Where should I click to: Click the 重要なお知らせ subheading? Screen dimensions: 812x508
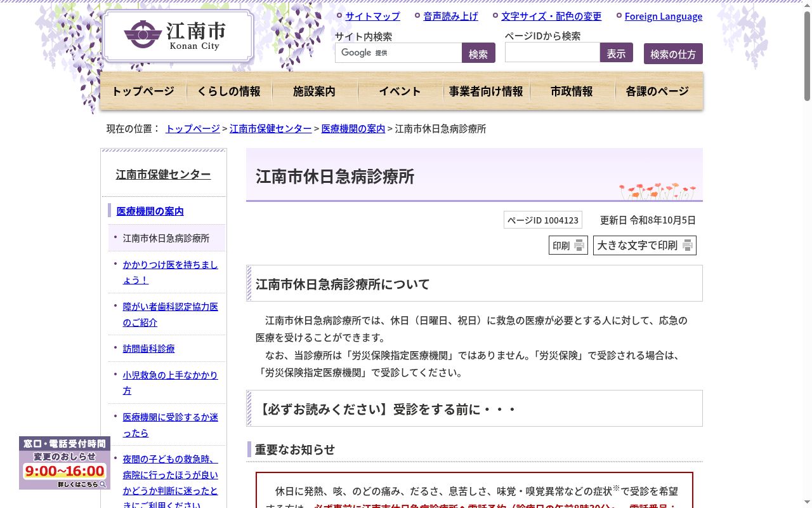point(294,450)
